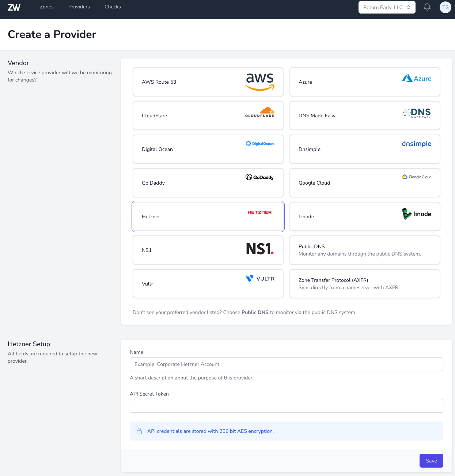Click the Name input field
Screen dimensions: 455x476
pos(286,364)
